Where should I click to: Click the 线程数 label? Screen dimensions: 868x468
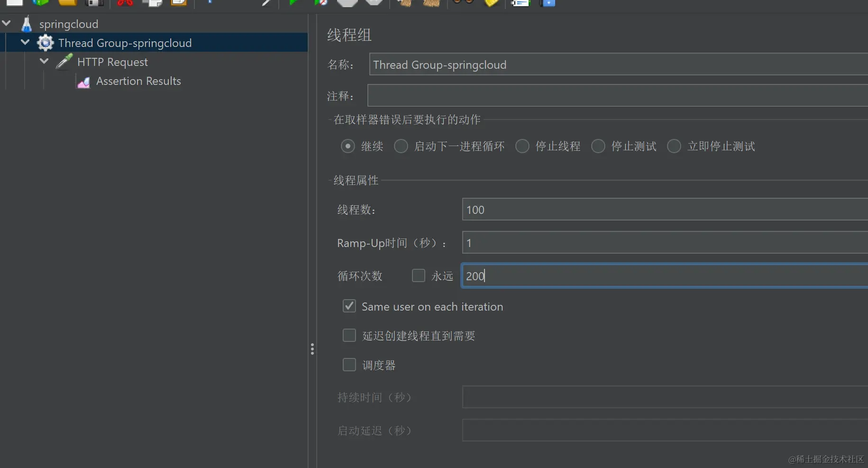pos(356,210)
